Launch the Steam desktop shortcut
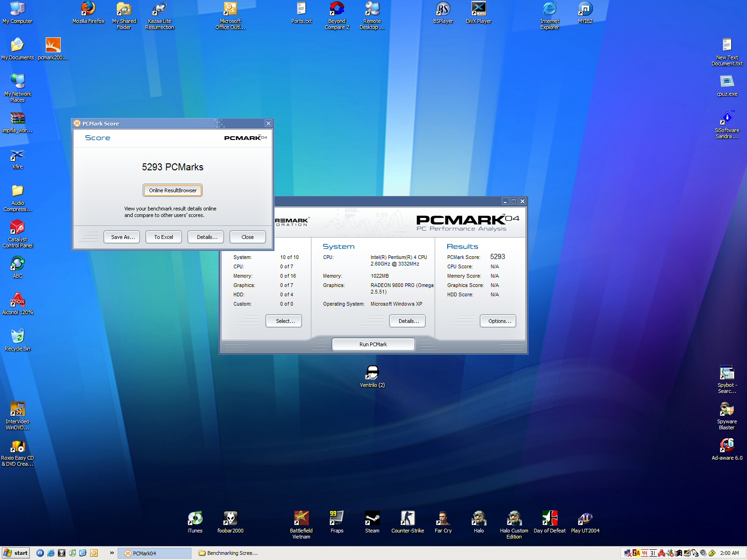This screenshot has height=560, width=747. click(x=372, y=523)
